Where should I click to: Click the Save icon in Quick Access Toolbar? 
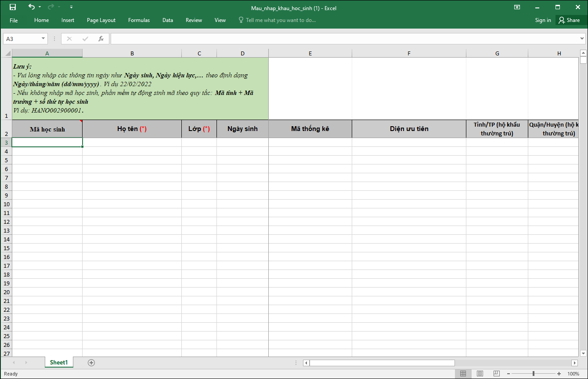[13, 7]
